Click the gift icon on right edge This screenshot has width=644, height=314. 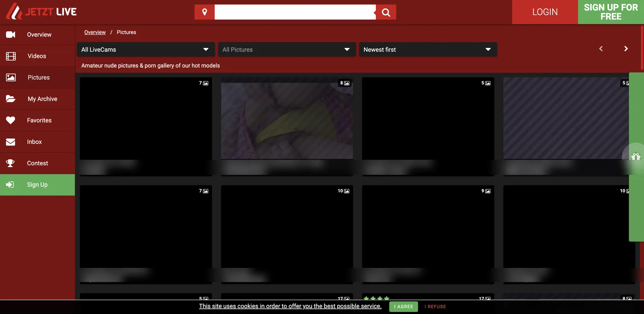pos(636,156)
